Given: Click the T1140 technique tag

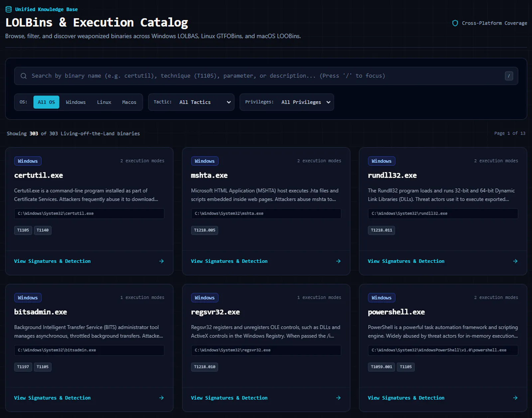Looking at the screenshot, I should pyautogui.click(x=43, y=230).
